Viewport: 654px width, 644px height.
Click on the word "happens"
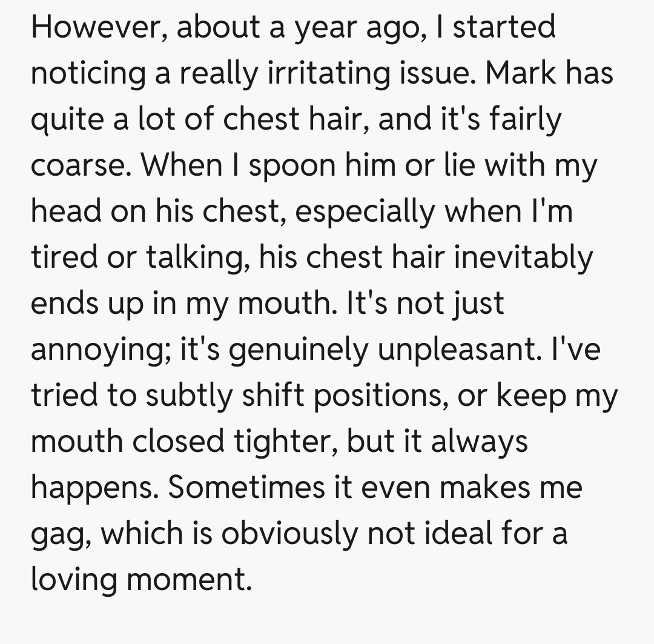94,488
